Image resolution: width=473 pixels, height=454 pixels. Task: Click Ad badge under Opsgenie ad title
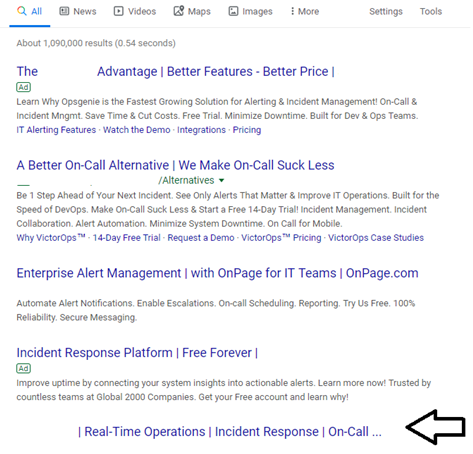(23, 87)
